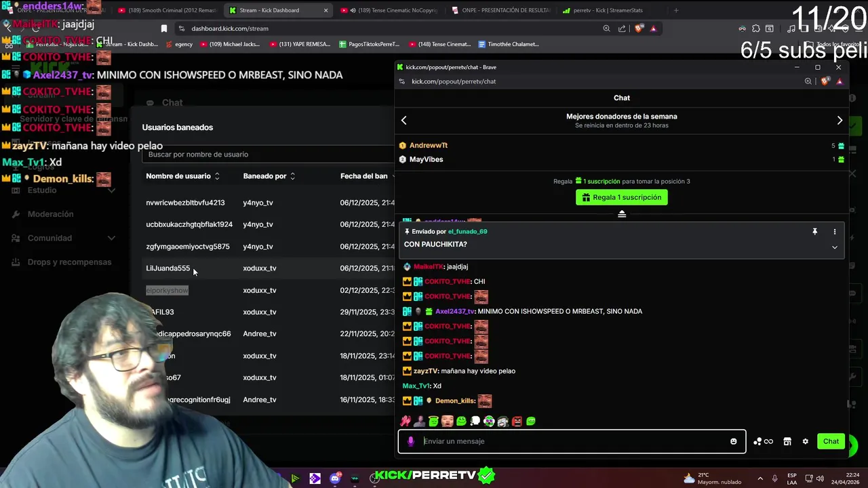
Task: Open the extensions puzzle icon in browser toolbar
Action: tap(756, 28)
